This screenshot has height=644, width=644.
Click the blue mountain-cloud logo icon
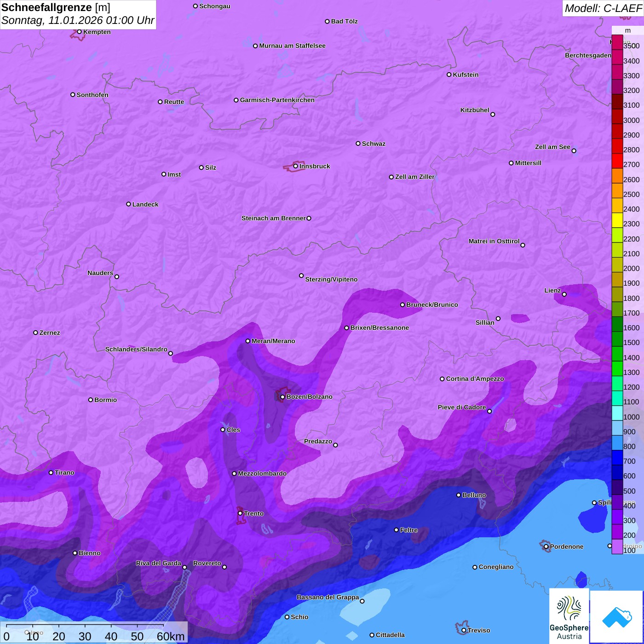[x=617, y=617]
